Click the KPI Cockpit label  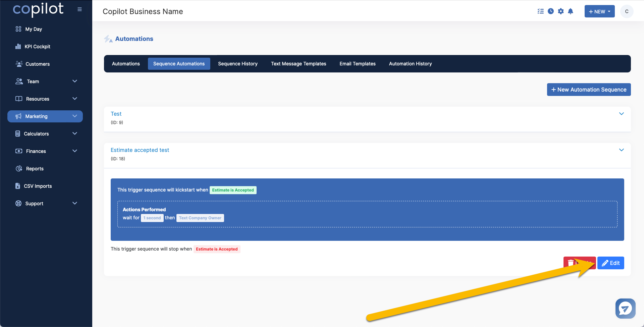coord(38,47)
